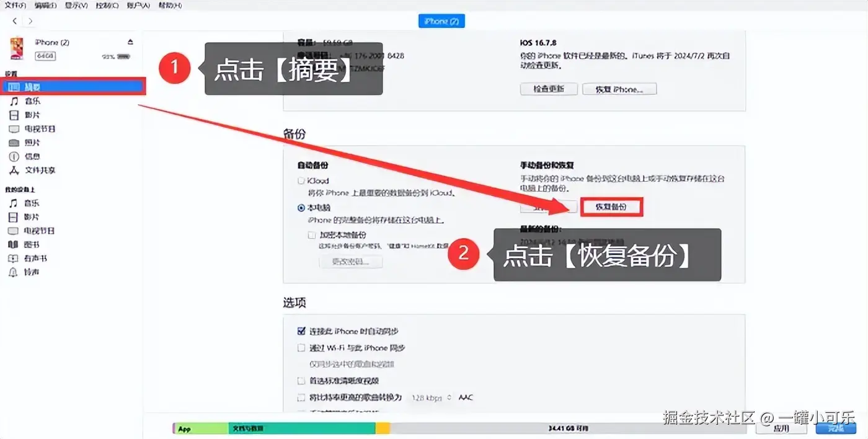Enable 通过 Wi-Fi 与此 iPhone 同步 checkbox

[301, 348]
